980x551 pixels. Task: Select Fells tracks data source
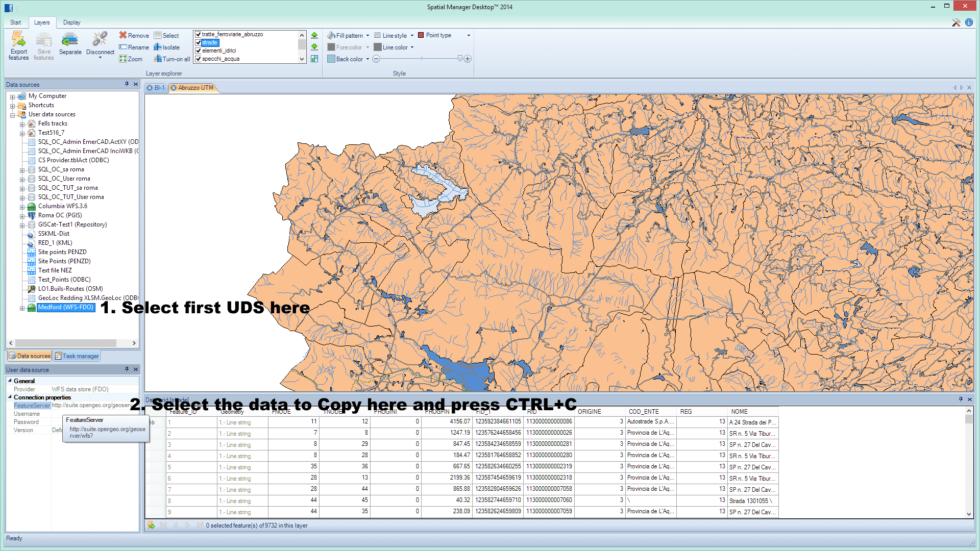[53, 123]
